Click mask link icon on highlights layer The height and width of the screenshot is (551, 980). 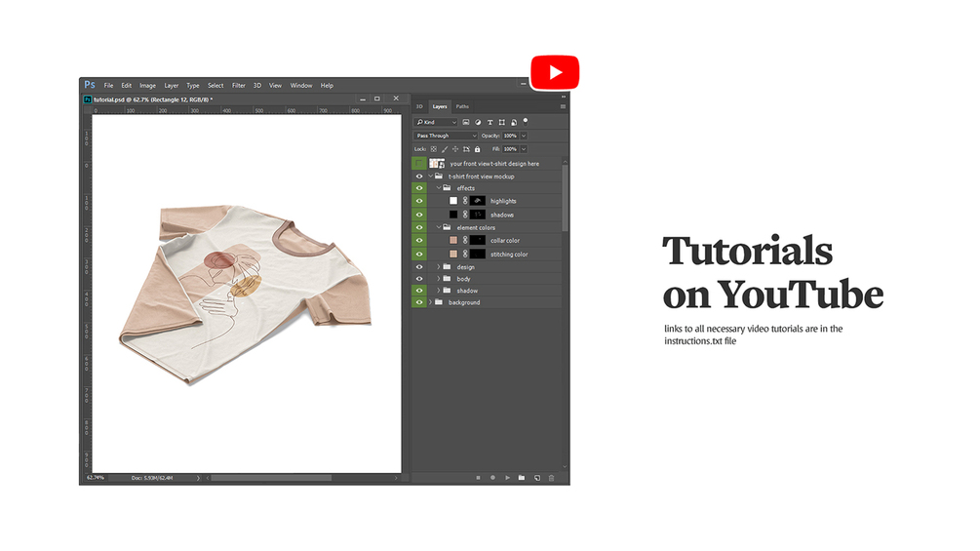(465, 201)
